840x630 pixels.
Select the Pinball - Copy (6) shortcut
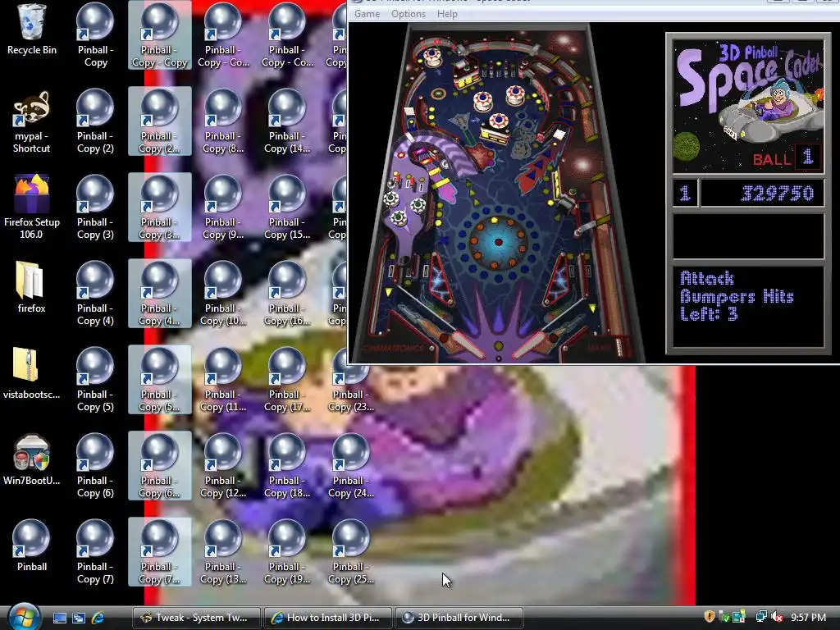[95, 466]
